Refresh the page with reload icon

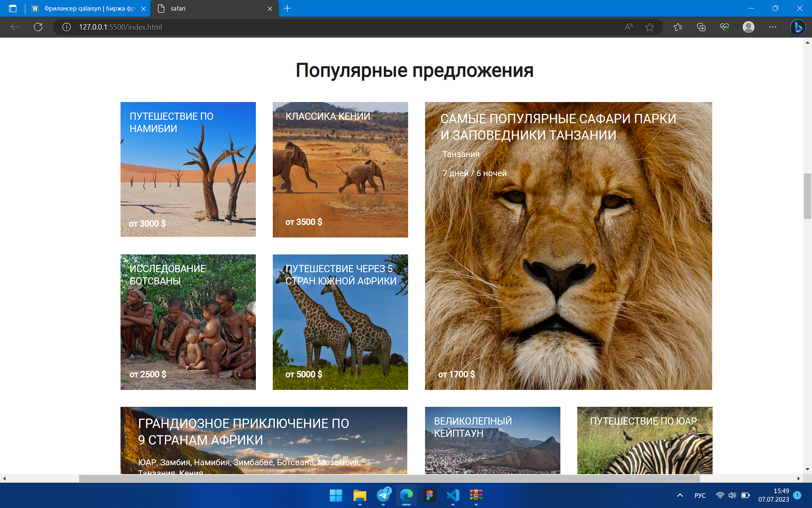38,27
